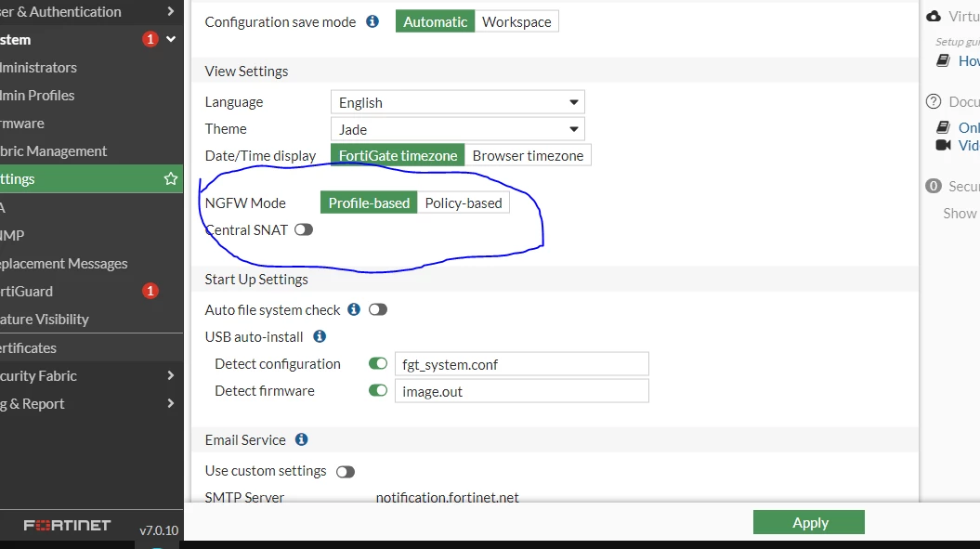Disable the Detect firmware toggle

(x=377, y=390)
